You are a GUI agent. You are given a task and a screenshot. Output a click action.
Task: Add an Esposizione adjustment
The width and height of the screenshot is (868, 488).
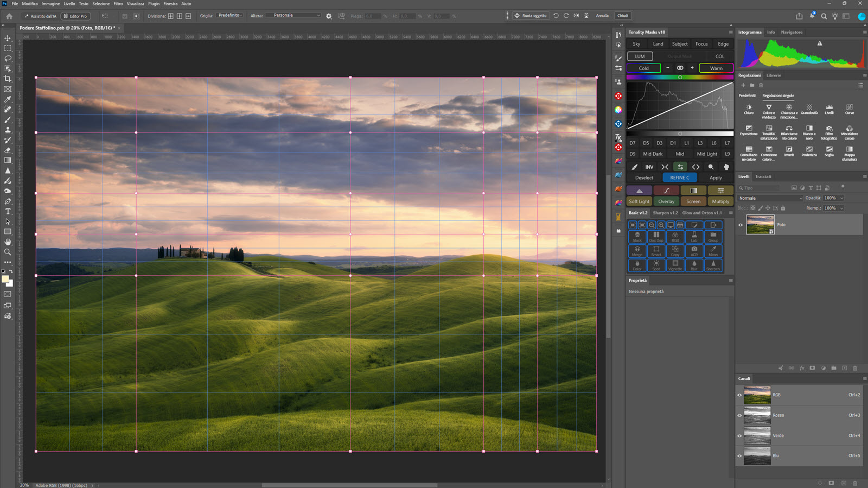coord(749,130)
